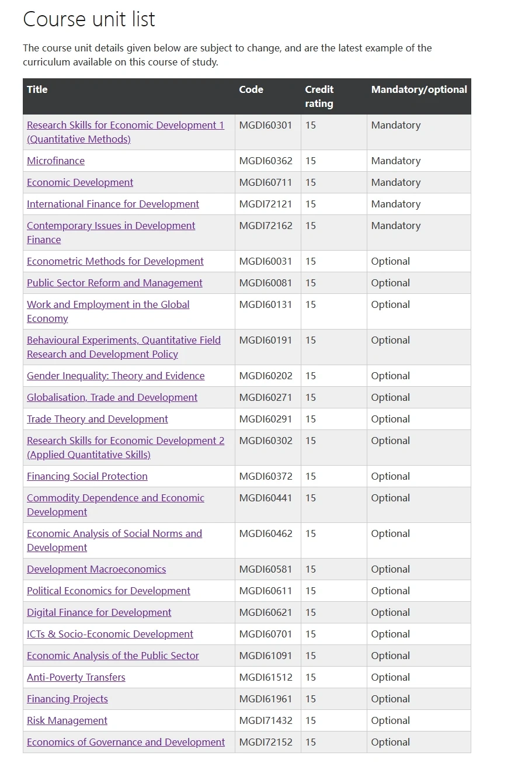Open Work and Employment in the Global Economy
The image size is (532, 773).
[108, 311]
